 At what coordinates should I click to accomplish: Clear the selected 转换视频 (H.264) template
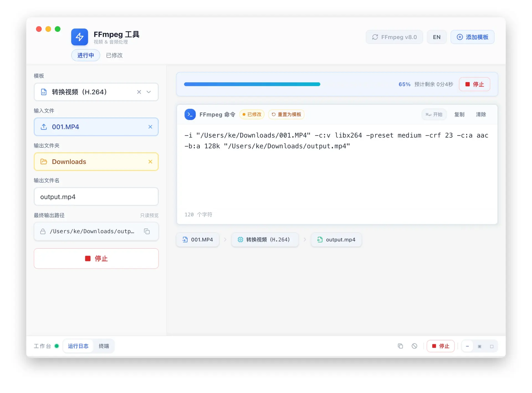coord(139,92)
